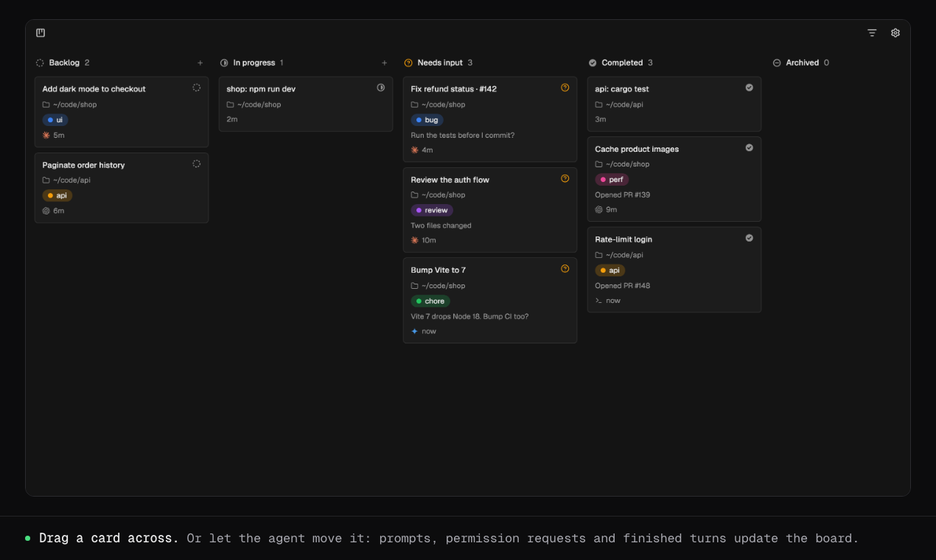Click ~/code/shop path on npm run dev card
Screen dimensions: 936x560
pyautogui.click(x=259, y=105)
